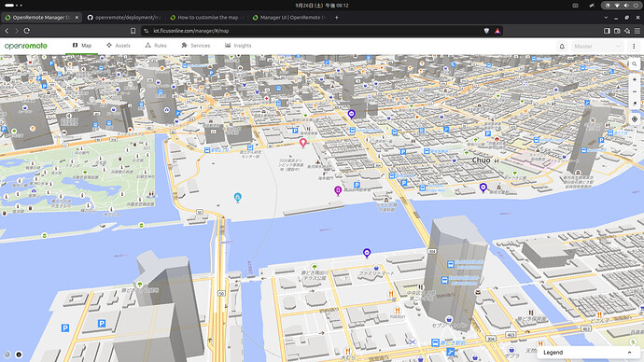644x362 pixels.
Task: Open the system status menu
Action: pyautogui.click(x=622, y=6)
